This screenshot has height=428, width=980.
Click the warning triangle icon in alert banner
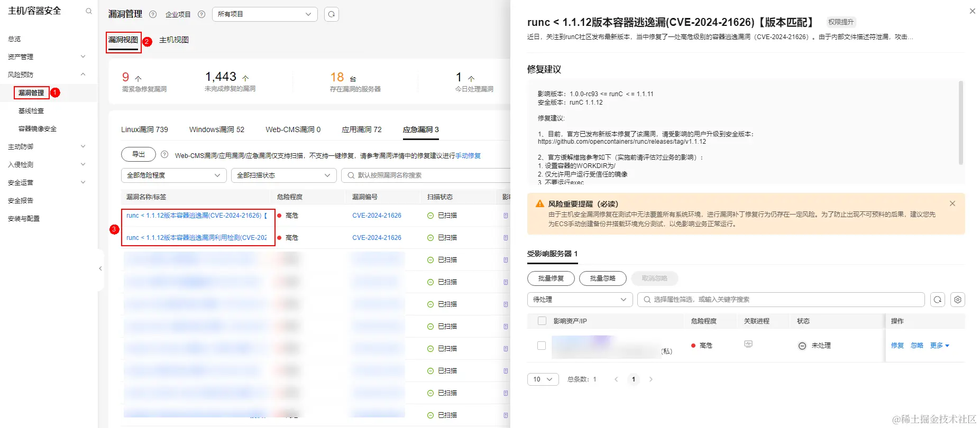pos(540,203)
